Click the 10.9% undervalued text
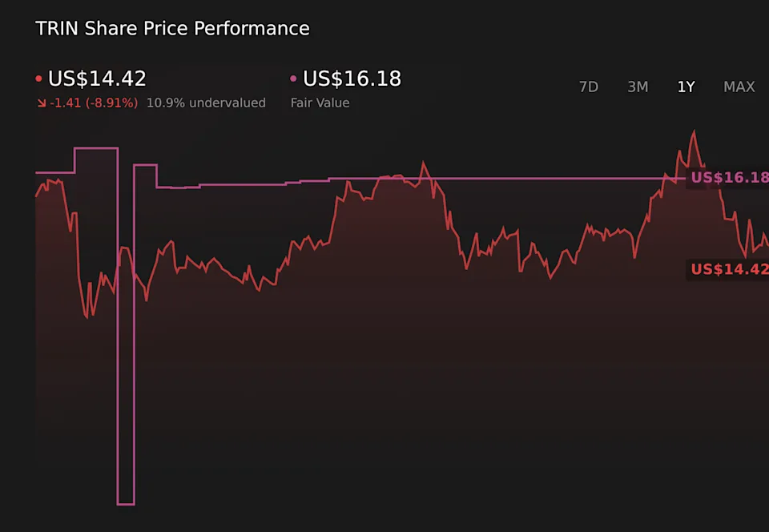Image resolution: width=769 pixels, height=532 pixels. [x=206, y=103]
